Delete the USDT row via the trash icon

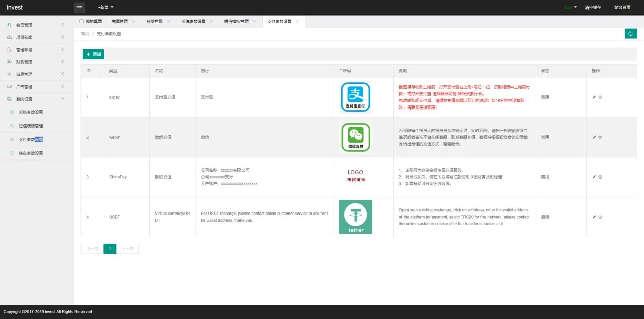point(600,217)
